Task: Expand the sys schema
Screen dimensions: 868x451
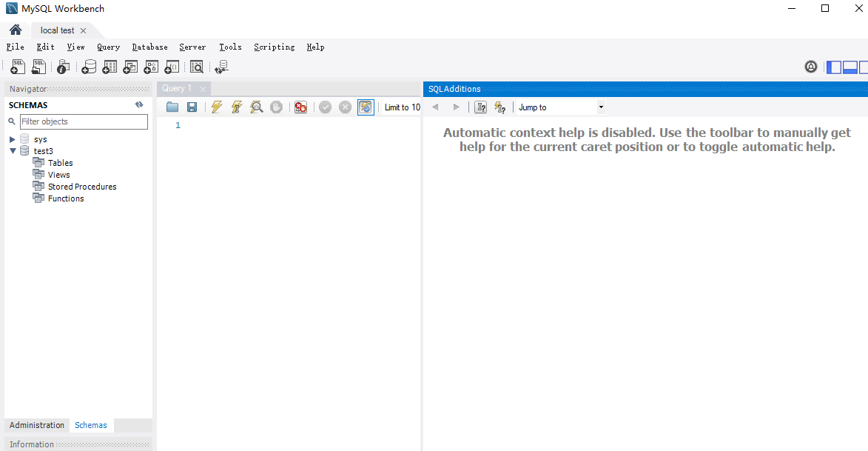Action: tap(12, 139)
